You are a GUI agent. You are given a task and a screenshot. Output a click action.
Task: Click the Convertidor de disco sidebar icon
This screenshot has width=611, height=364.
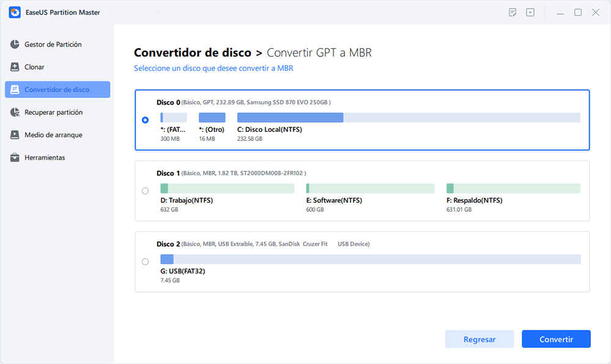(x=15, y=89)
